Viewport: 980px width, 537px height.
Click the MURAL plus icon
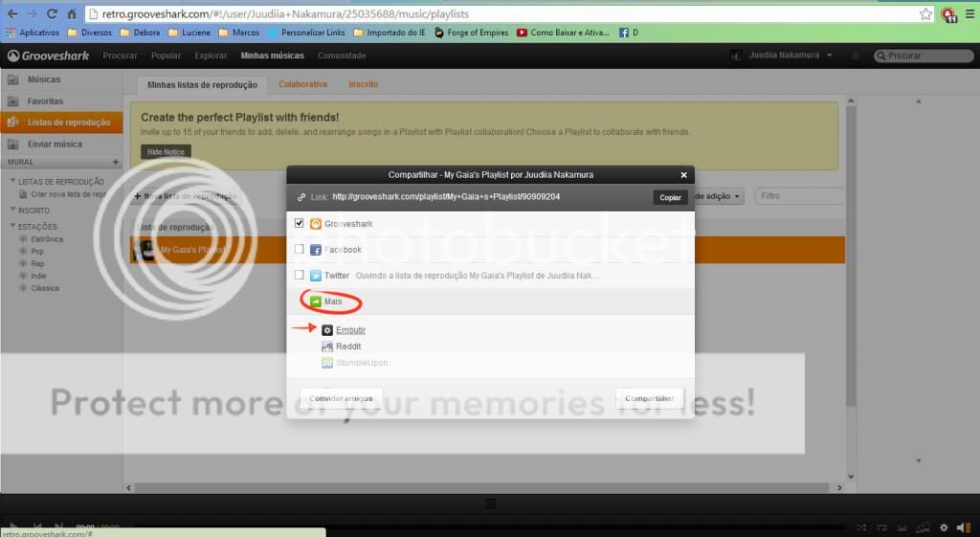[116, 163]
